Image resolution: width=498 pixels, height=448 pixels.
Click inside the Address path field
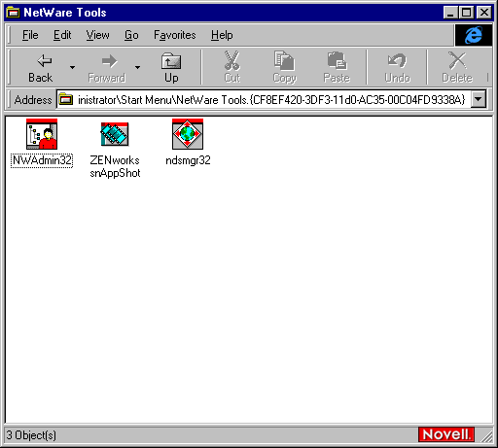(x=264, y=99)
